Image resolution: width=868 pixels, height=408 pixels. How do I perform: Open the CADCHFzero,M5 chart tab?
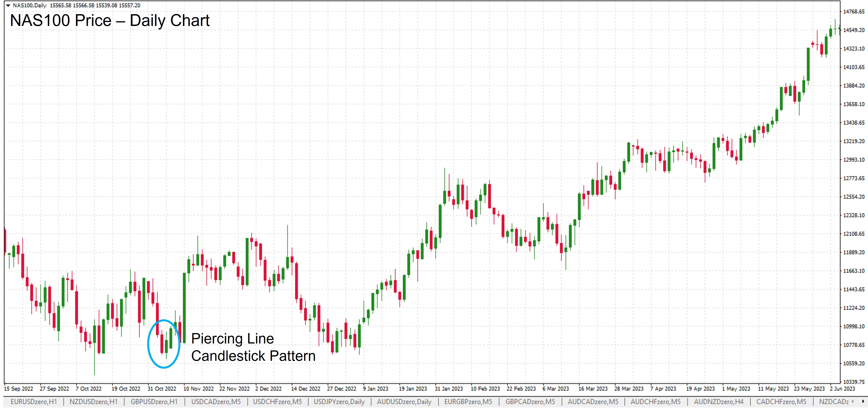tap(781, 402)
